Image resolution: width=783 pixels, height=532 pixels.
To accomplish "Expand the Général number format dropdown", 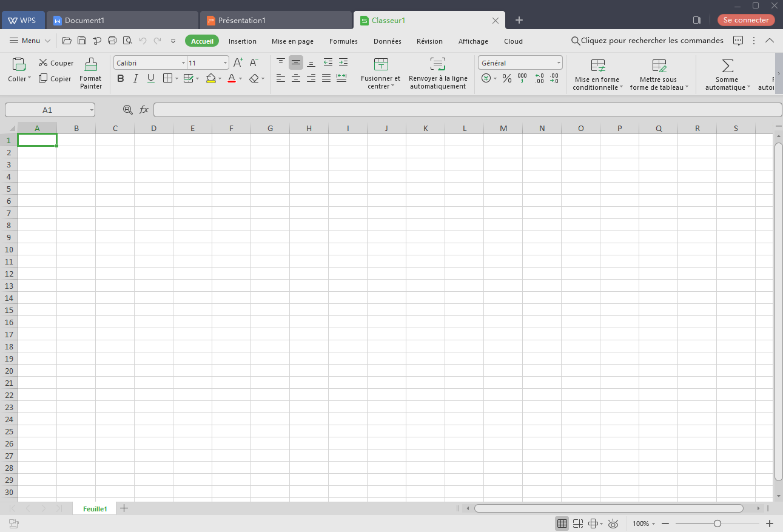I will [559, 62].
